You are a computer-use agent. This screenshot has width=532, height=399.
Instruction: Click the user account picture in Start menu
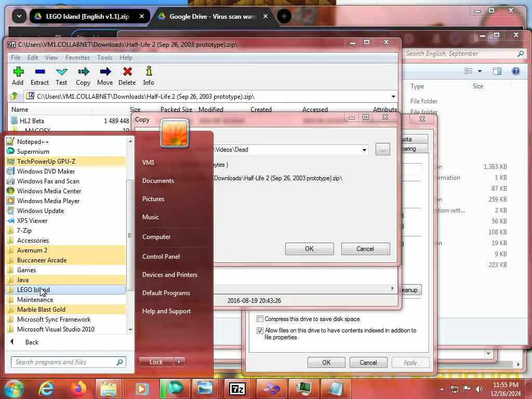click(x=175, y=133)
